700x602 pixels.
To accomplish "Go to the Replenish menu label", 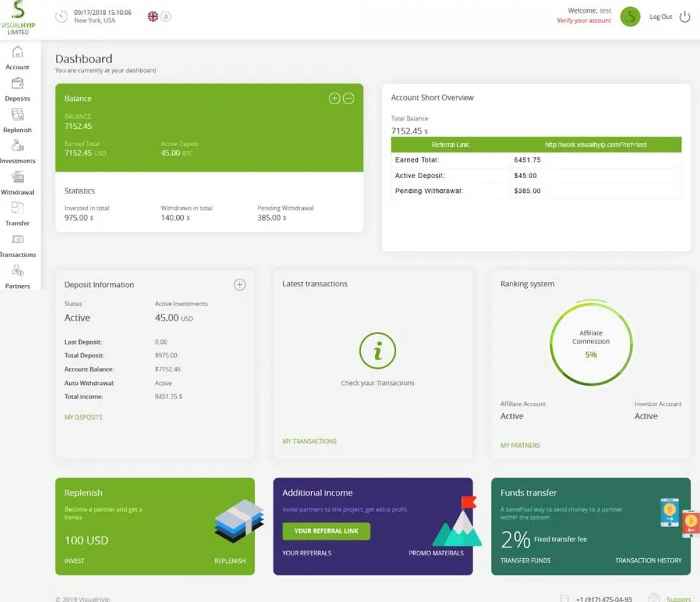I will [17, 130].
